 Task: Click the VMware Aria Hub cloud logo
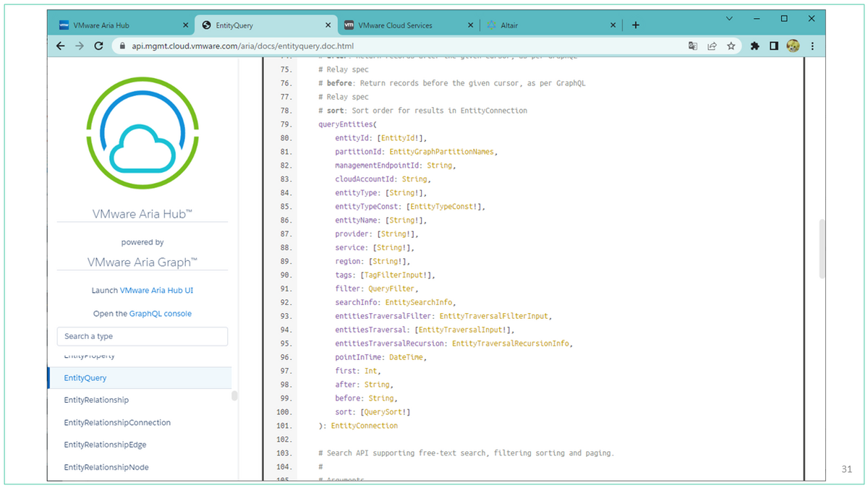pyautogui.click(x=142, y=134)
